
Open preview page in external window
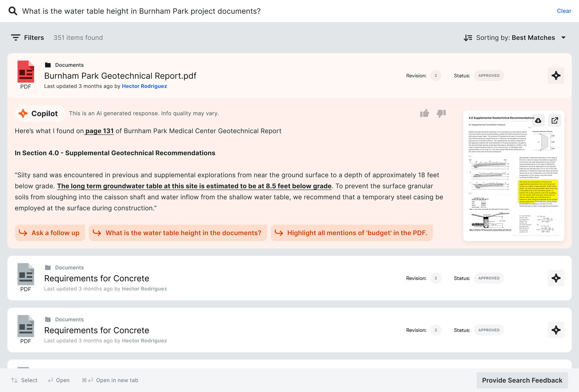[x=555, y=121]
